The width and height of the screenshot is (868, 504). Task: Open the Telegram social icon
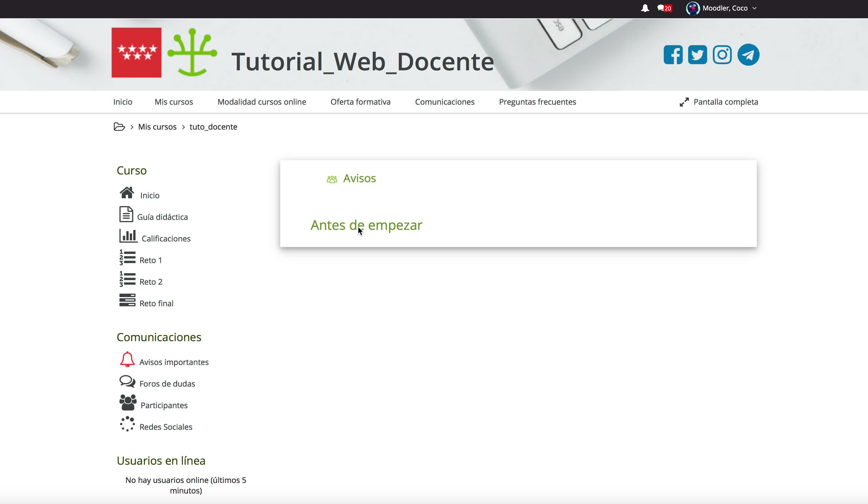pos(748,55)
